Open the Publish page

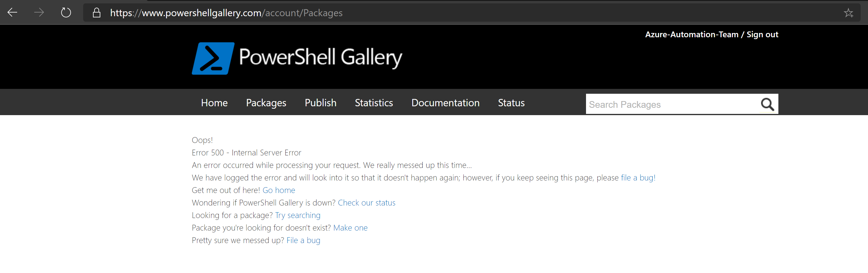(x=320, y=103)
